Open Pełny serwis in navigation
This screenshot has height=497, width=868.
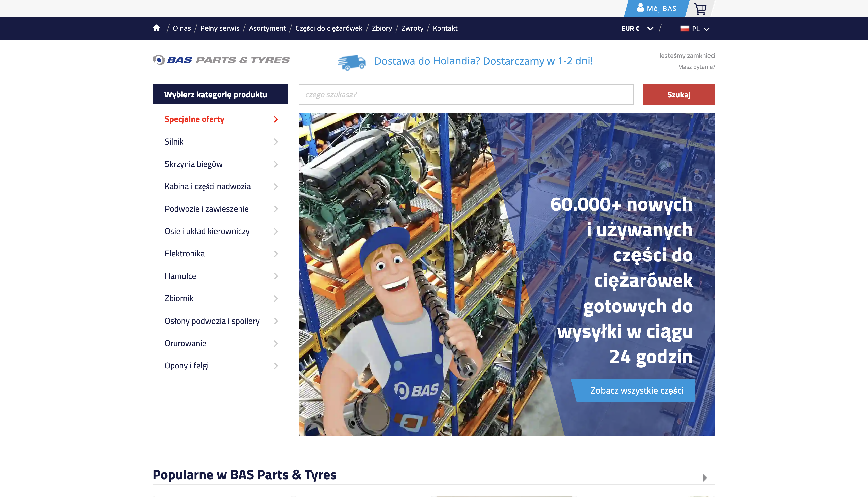coord(220,28)
